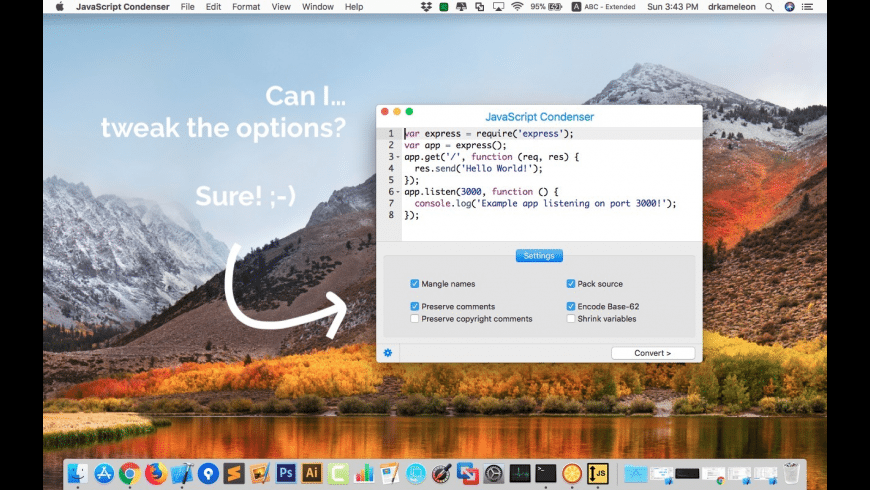Open the drkameleon user menu
Image resolution: width=870 pixels, height=490 pixels.
click(731, 7)
